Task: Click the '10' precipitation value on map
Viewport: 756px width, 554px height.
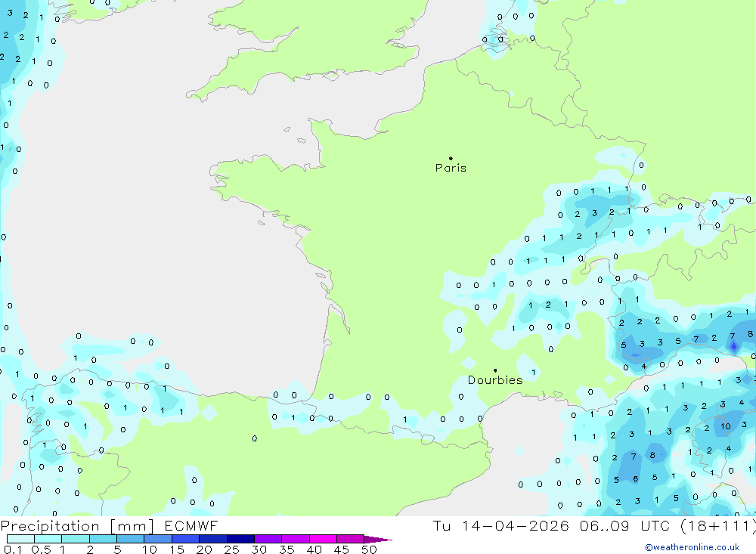Action: coord(726,426)
